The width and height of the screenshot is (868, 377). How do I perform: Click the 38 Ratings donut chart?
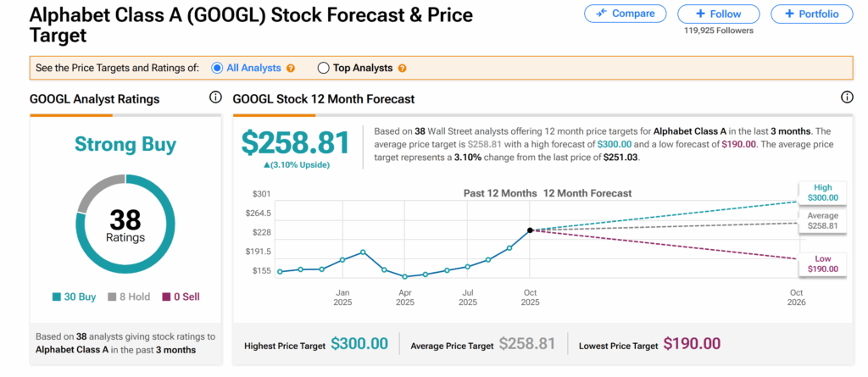[125, 223]
